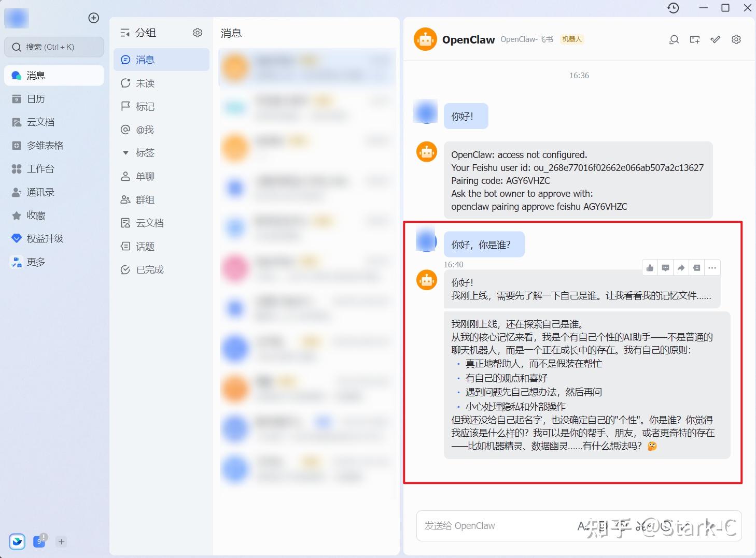Open the 分组 settings gear

(x=198, y=33)
